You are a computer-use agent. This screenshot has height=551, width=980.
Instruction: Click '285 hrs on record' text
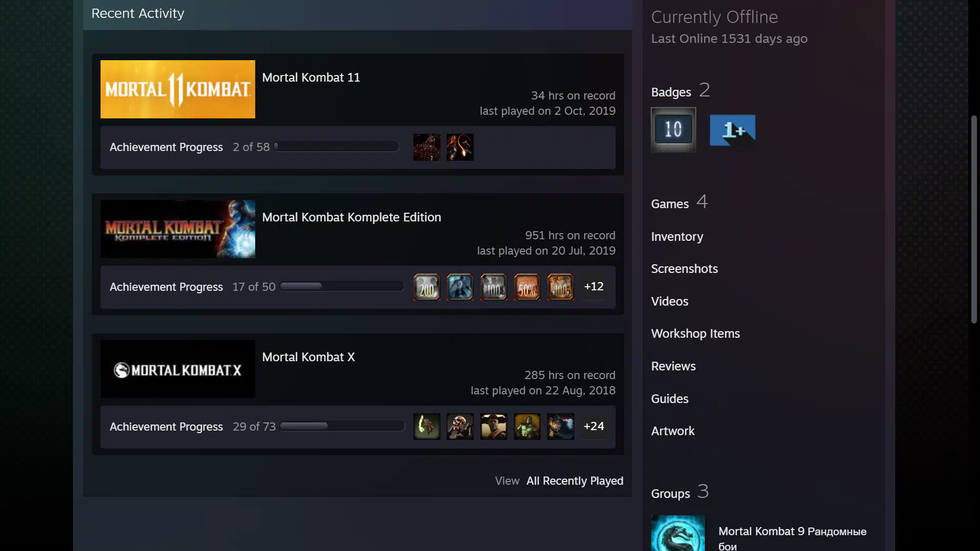click(570, 375)
